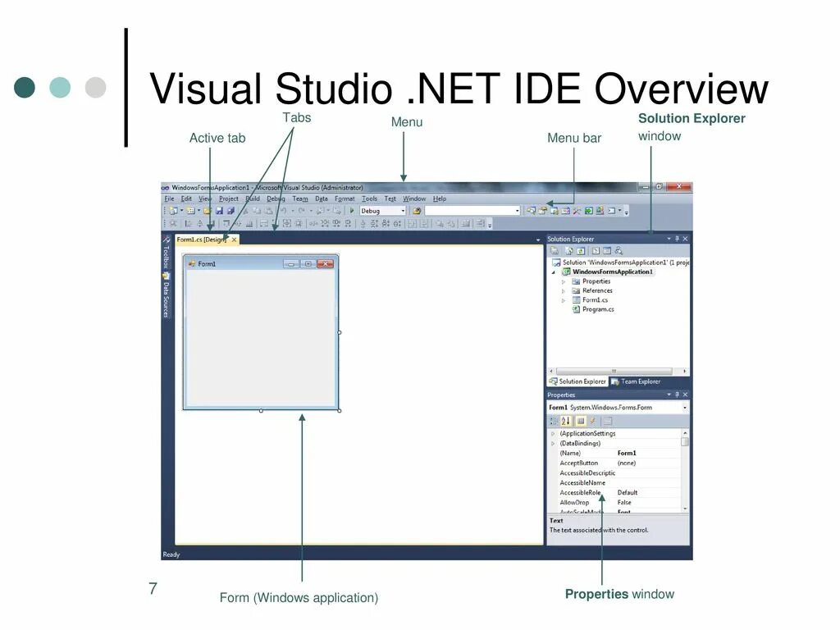Open the Data Sources side tab
This screenshot has height=630, width=840.
167,295
